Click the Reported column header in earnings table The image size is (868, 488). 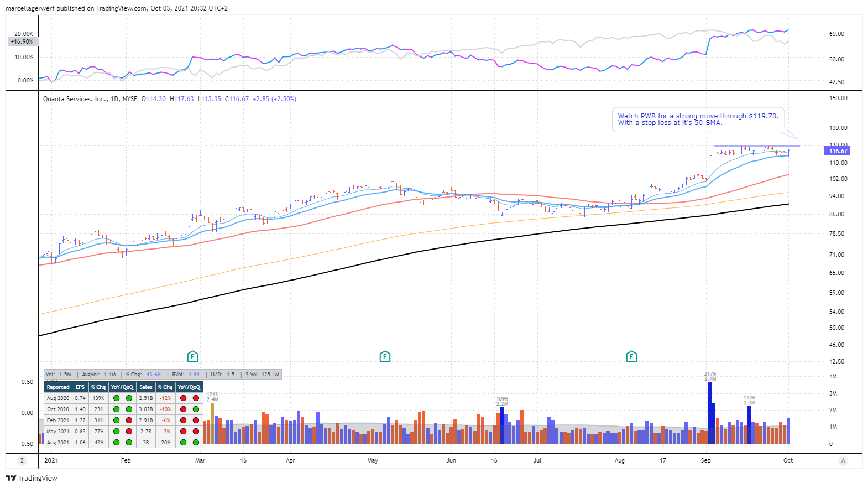click(58, 387)
